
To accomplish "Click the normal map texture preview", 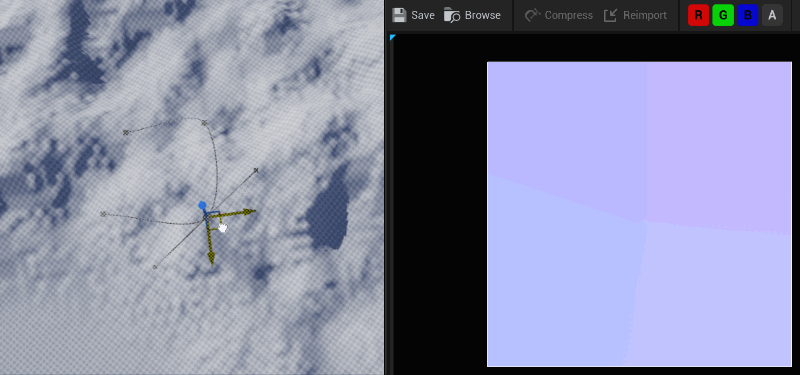I will [x=639, y=214].
